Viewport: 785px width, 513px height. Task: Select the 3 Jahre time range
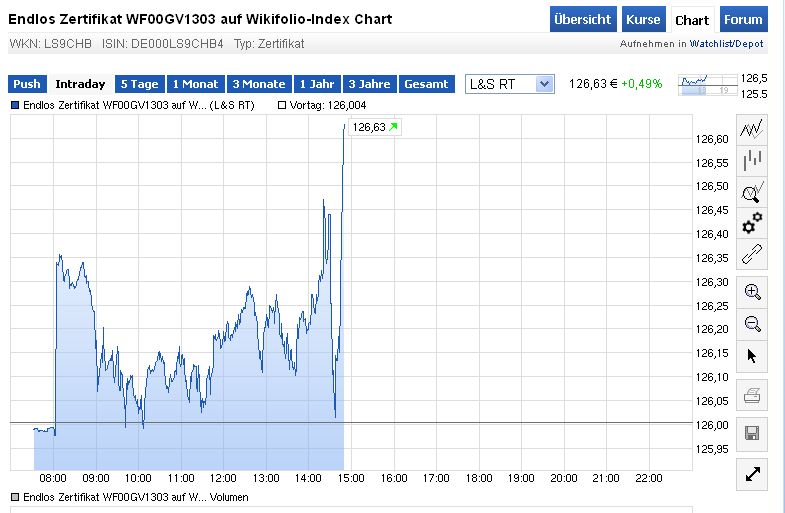(369, 84)
